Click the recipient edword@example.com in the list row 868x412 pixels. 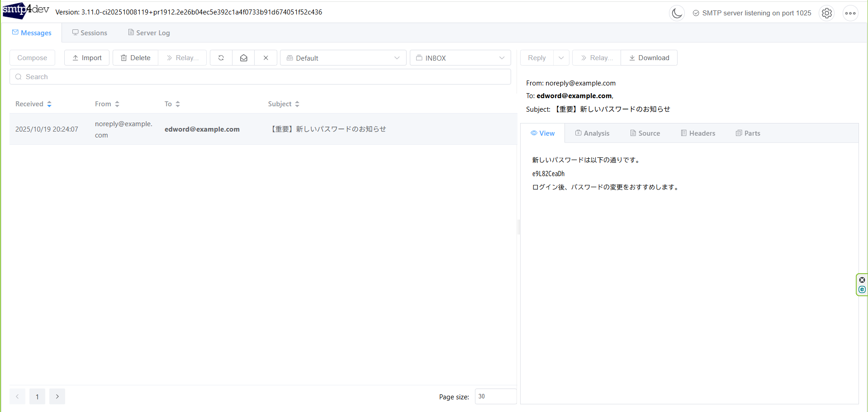202,129
